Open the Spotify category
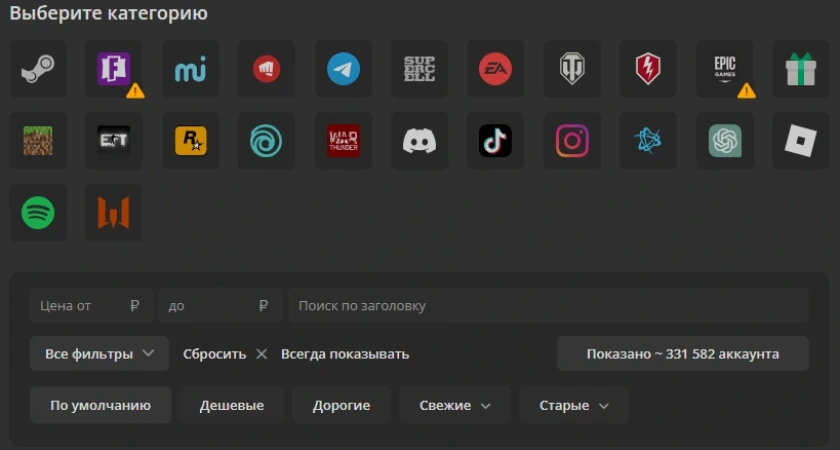Screen dimensions: 840x450 38,212
